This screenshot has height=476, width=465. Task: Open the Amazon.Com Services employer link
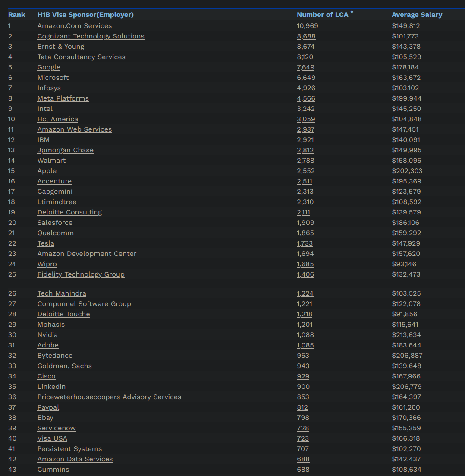pos(74,26)
